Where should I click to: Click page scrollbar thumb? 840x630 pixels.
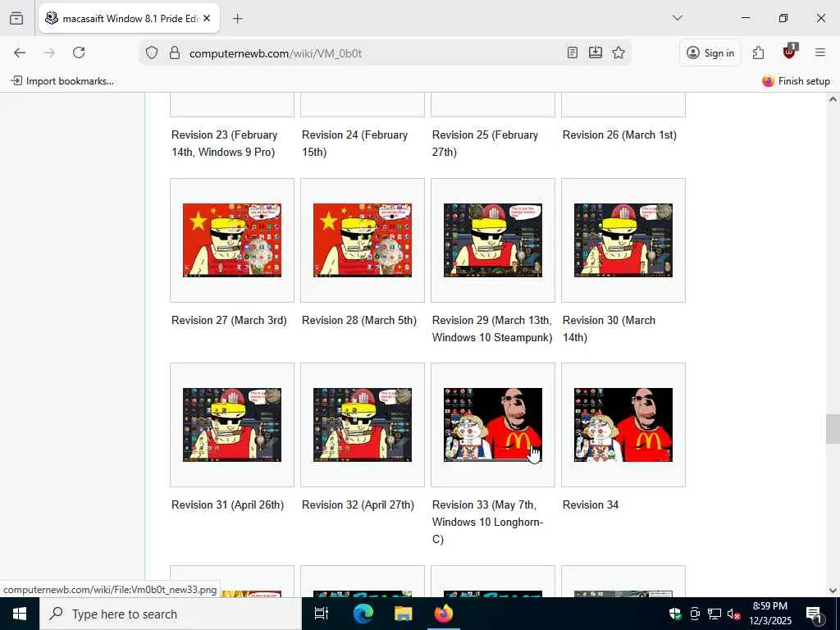pyautogui.click(x=833, y=429)
